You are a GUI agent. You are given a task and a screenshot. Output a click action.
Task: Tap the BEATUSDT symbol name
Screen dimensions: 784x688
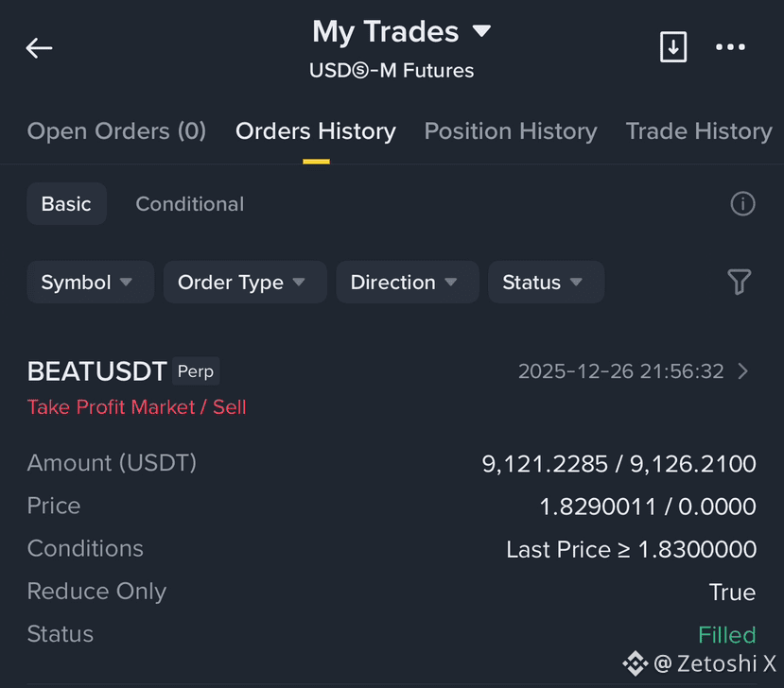(97, 371)
